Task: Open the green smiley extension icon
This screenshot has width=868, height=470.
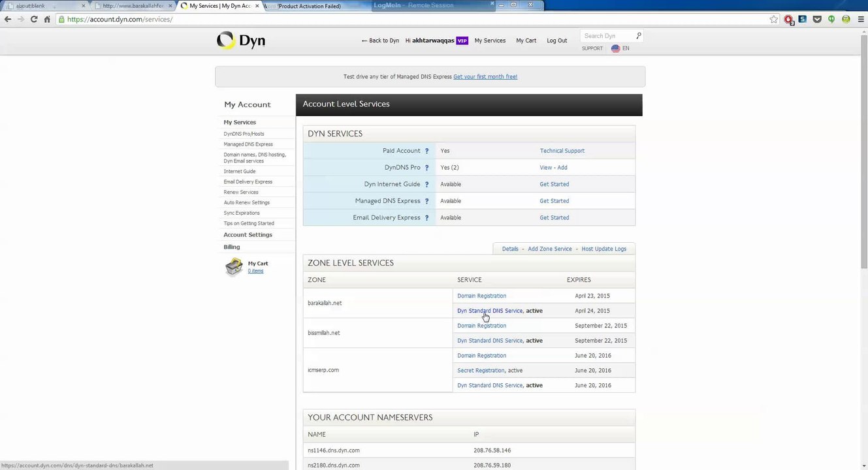Action: pos(846,20)
